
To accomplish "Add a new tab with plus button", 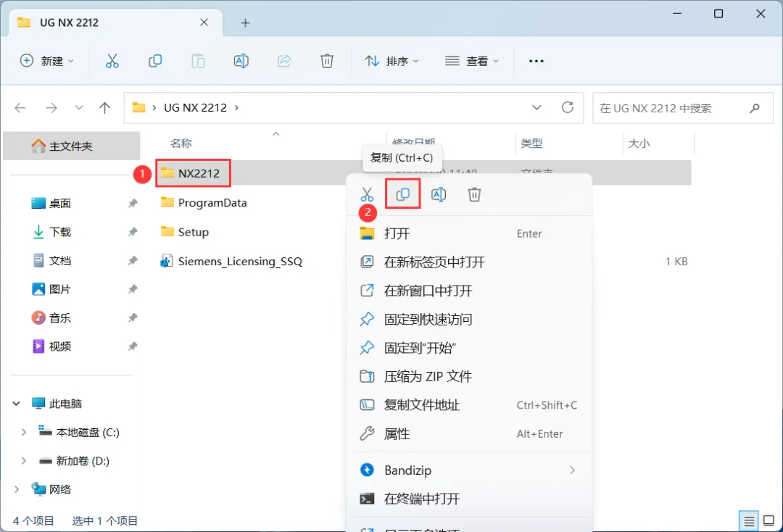I will [x=245, y=23].
